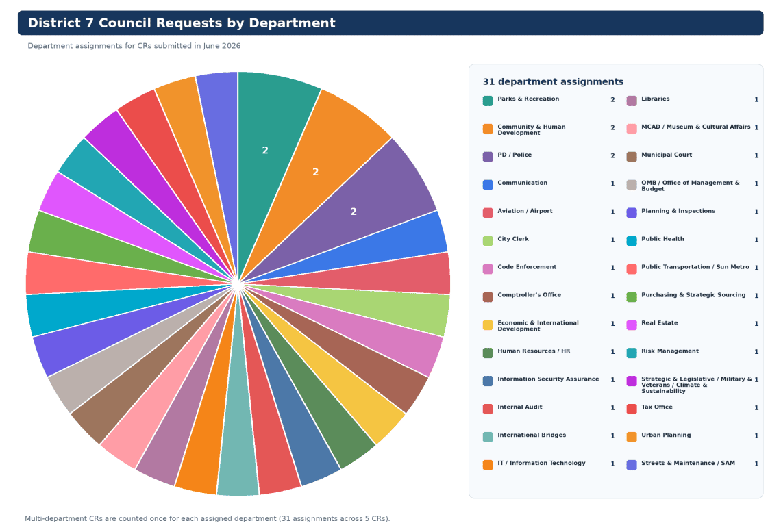Select the Strategic & Legislative purple swatch

coord(632,381)
